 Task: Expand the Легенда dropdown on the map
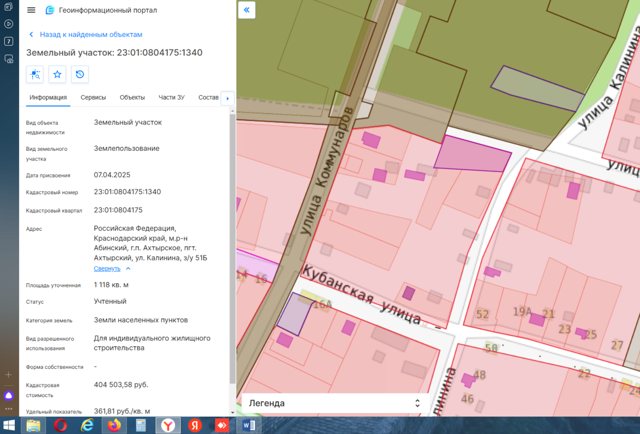click(335, 403)
